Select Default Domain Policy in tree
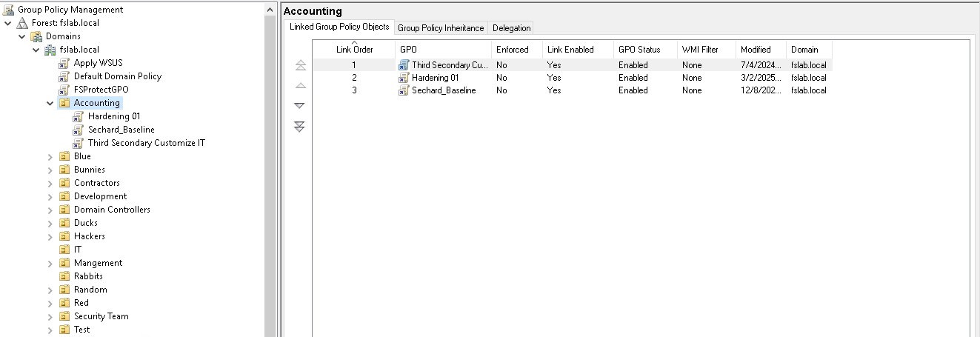 [x=117, y=76]
